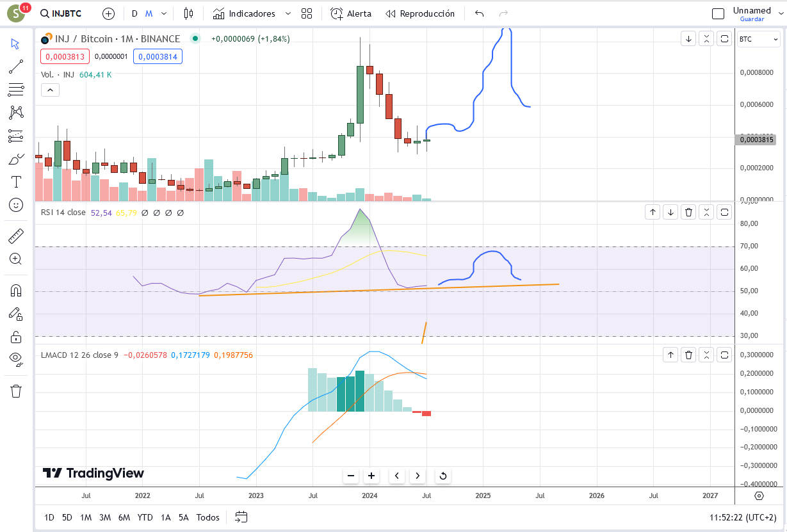The image size is (787, 532).
Task: Select the arrow cursor tool
Action: [16, 44]
